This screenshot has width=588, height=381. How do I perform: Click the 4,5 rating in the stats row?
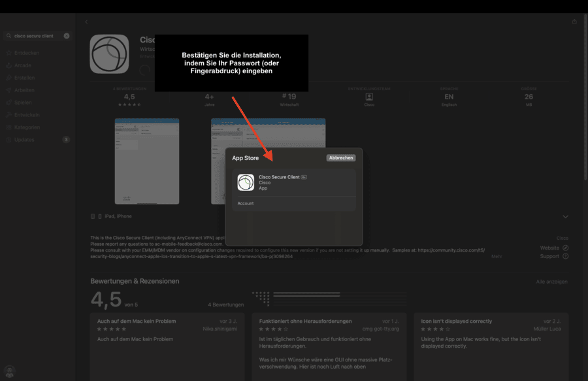click(x=129, y=98)
